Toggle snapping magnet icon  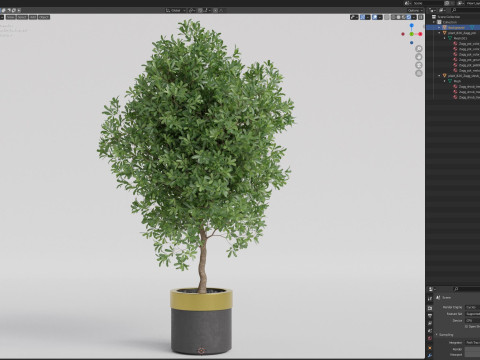coord(200,10)
